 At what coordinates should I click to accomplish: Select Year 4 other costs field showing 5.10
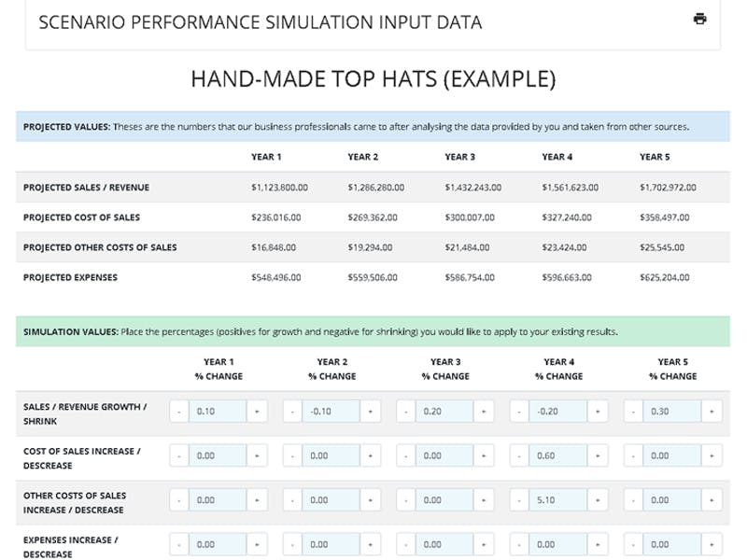pos(557,500)
